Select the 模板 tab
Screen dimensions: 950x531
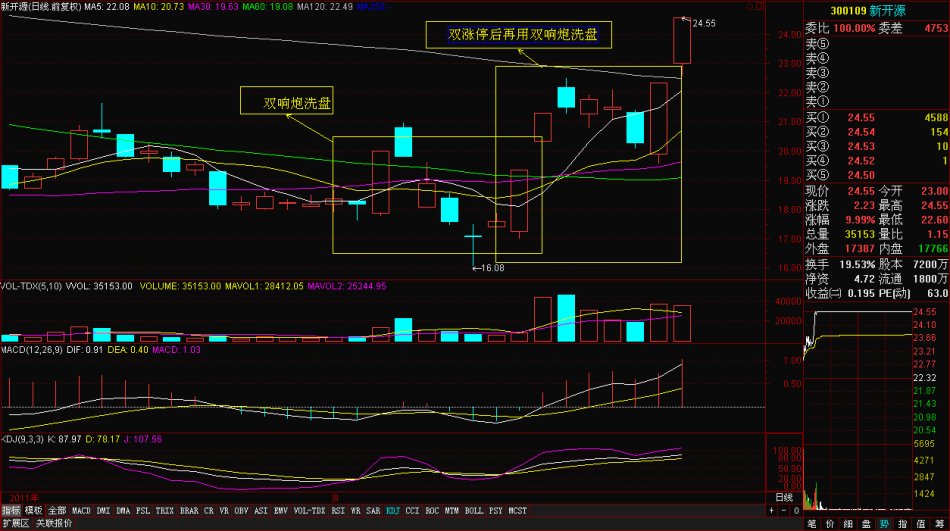(x=33, y=511)
